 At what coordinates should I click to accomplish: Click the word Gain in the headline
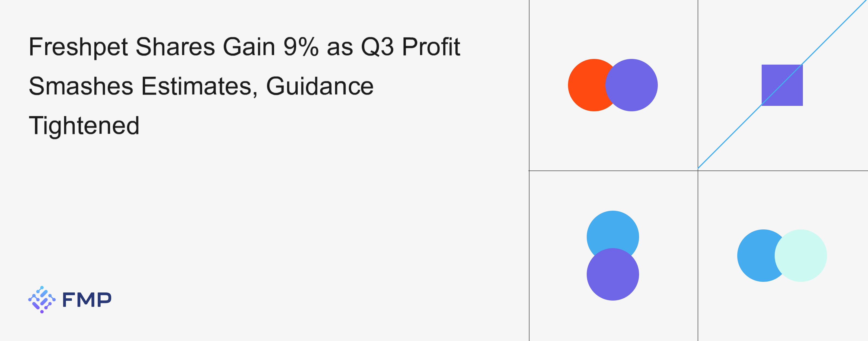249,47
